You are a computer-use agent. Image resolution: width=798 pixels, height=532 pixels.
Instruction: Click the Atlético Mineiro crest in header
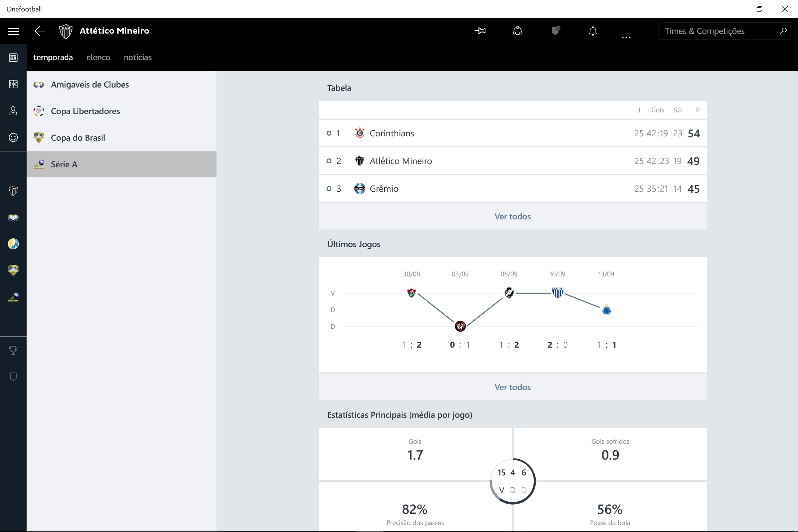coord(66,31)
